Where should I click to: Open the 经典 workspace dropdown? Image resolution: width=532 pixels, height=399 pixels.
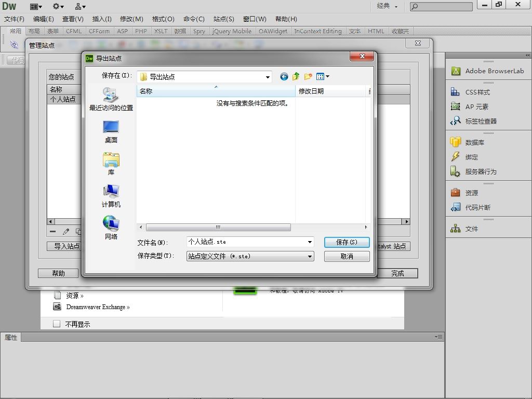point(387,6)
